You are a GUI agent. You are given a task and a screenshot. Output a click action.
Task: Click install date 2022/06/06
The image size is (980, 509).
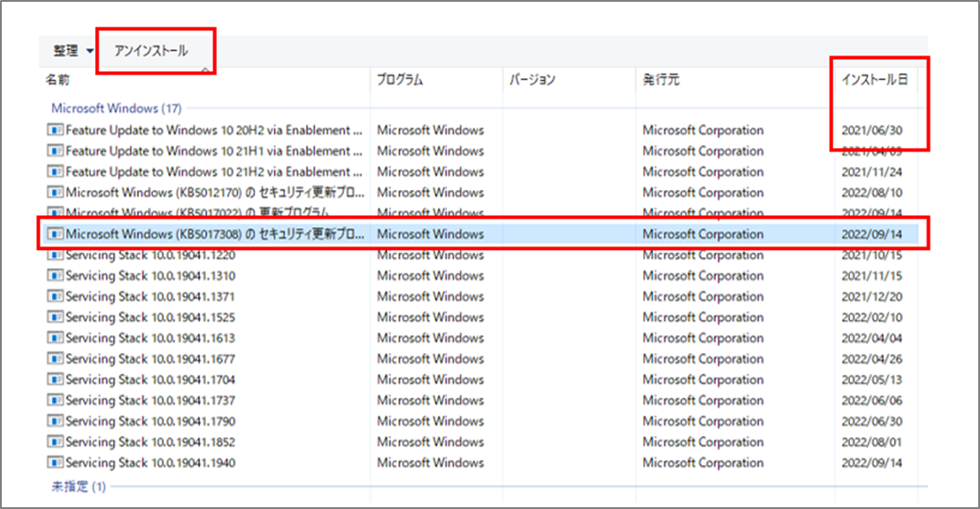872,401
